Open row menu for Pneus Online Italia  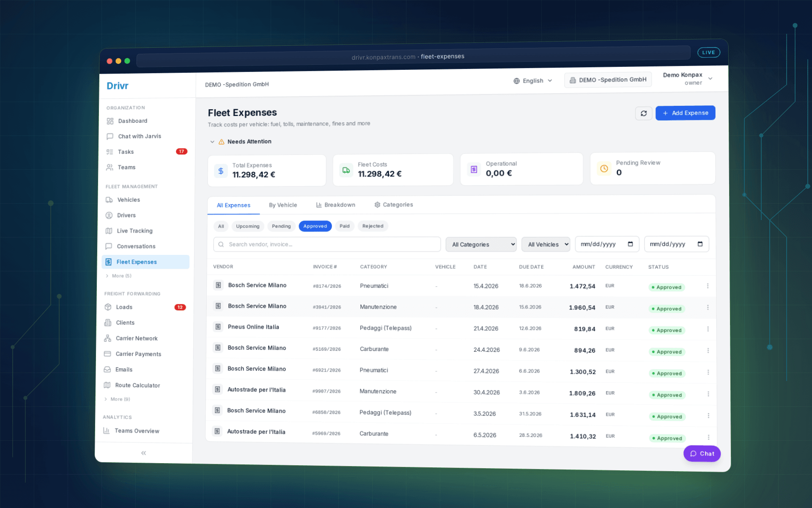[708, 329]
